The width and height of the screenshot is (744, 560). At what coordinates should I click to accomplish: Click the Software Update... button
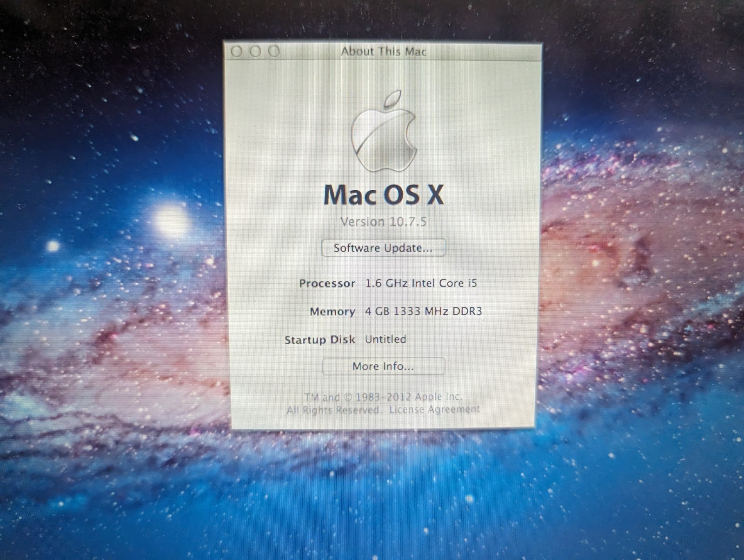click(x=384, y=248)
